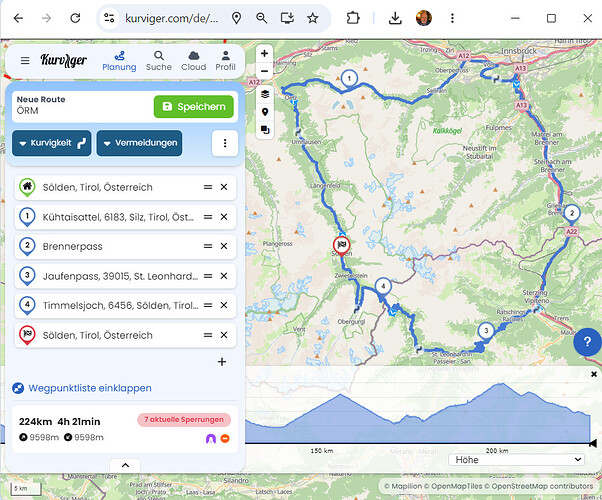Click waypoint 1 marker icon in list

(27, 217)
